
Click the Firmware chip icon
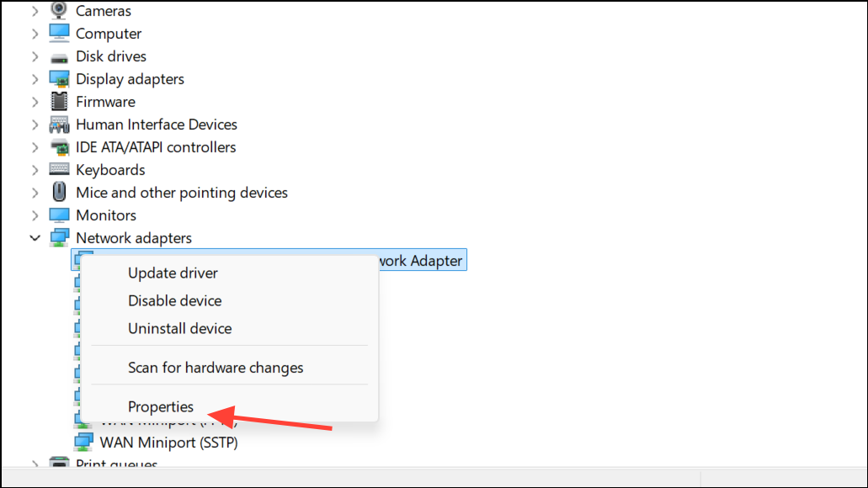tap(59, 102)
